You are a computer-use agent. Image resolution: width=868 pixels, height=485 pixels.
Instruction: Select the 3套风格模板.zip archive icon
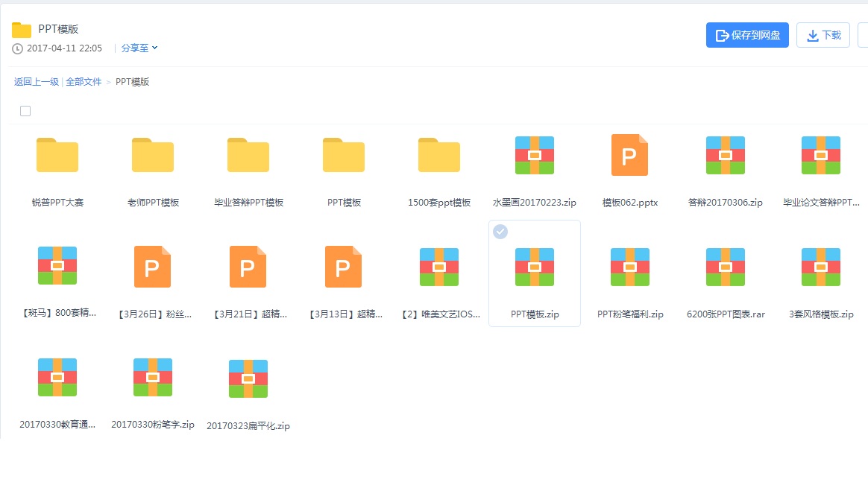pos(821,266)
